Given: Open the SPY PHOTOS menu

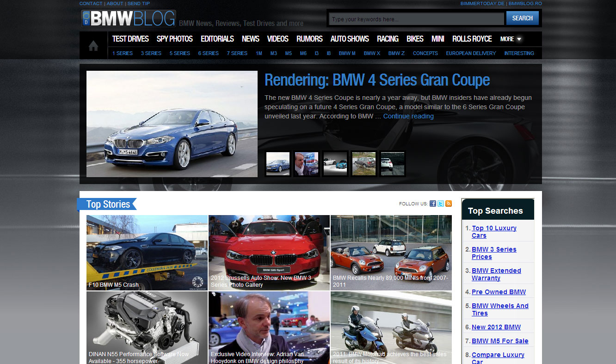Looking at the screenshot, I should click(x=174, y=39).
